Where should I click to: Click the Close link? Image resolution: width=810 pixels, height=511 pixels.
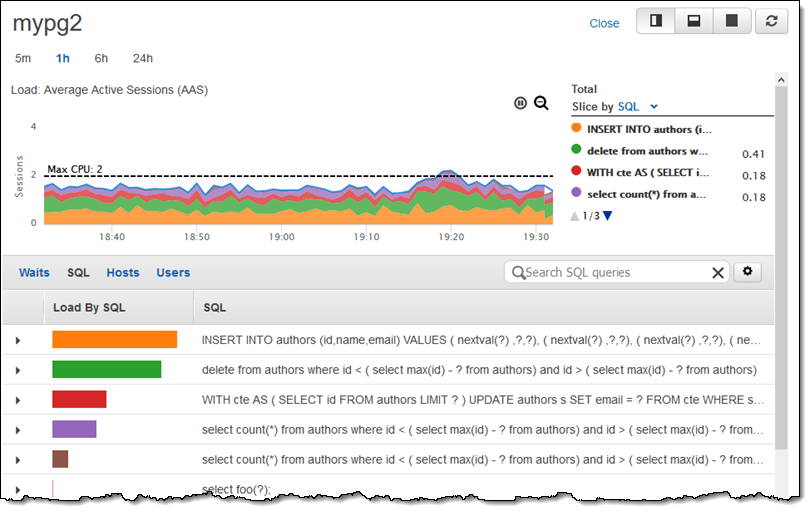pos(604,23)
